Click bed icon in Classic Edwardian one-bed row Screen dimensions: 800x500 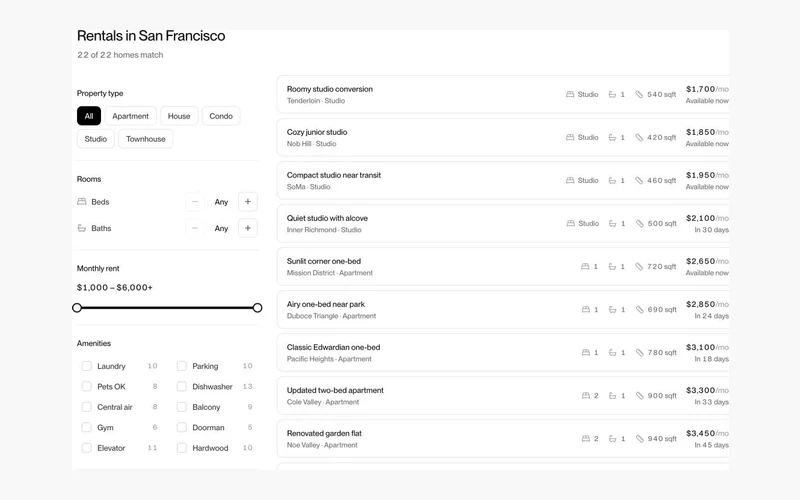(586, 353)
